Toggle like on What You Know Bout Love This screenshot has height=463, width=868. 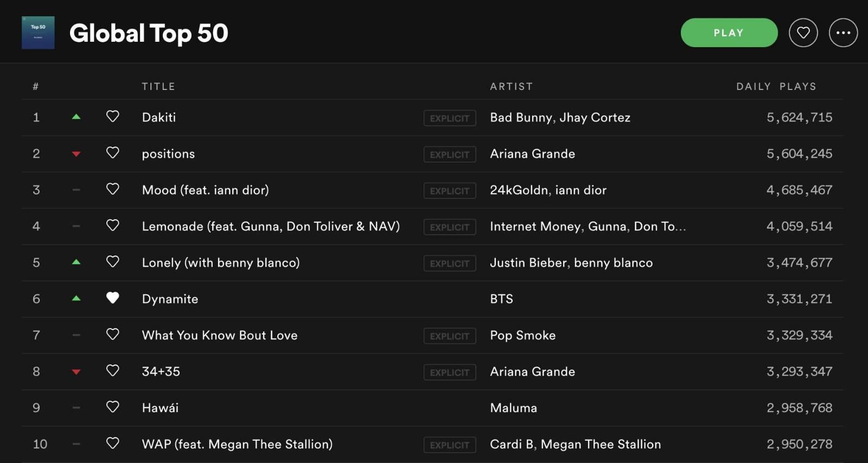[x=112, y=335]
